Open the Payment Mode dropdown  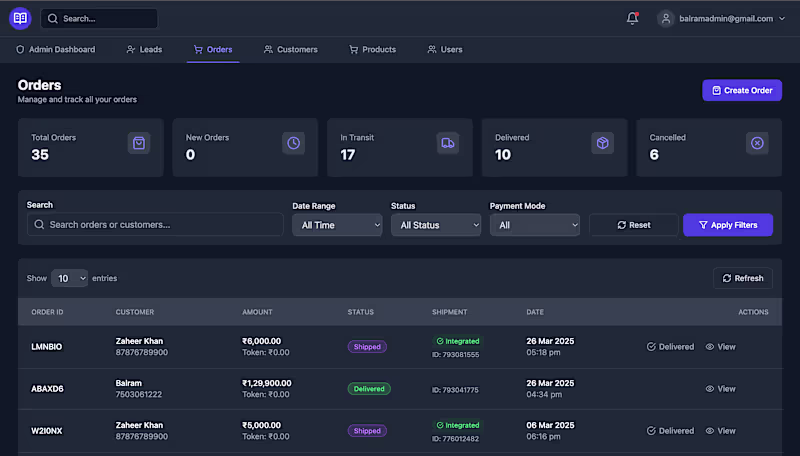(534, 225)
